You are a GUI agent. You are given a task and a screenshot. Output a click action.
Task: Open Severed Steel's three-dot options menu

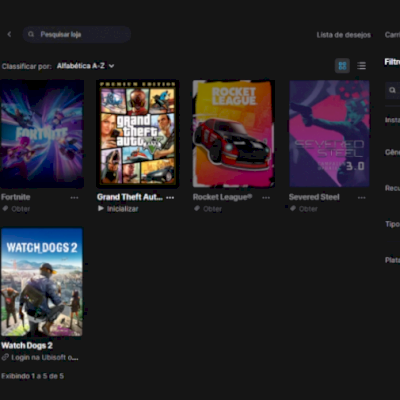pyautogui.click(x=362, y=198)
